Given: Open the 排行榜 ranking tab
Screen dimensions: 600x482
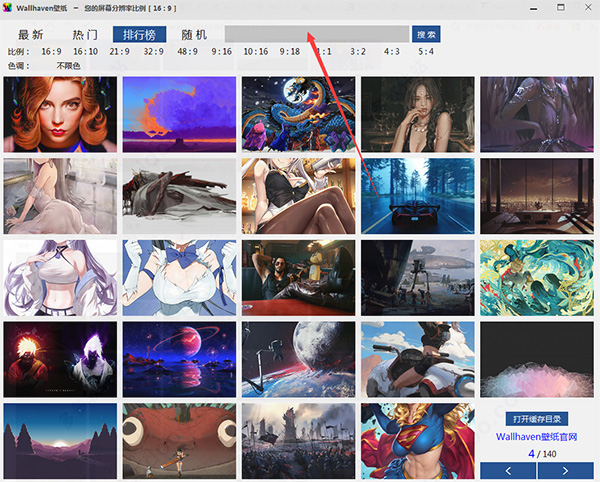Looking at the screenshot, I should point(140,34).
